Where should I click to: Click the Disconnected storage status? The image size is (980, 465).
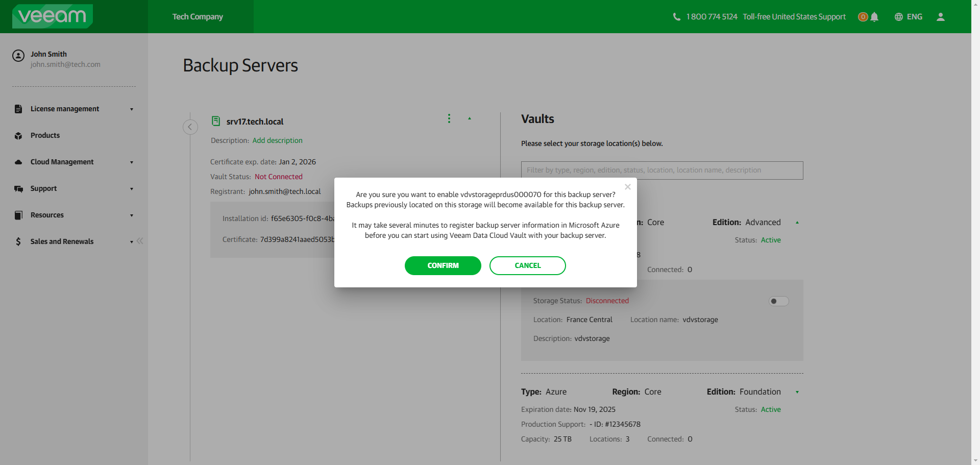pyautogui.click(x=607, y=301)
